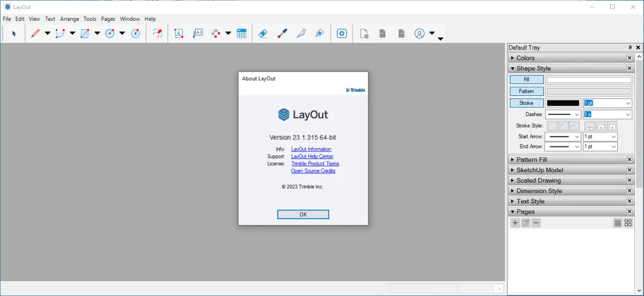
Task: Select the Linear Dimension tool
Action: pos(216,33)
